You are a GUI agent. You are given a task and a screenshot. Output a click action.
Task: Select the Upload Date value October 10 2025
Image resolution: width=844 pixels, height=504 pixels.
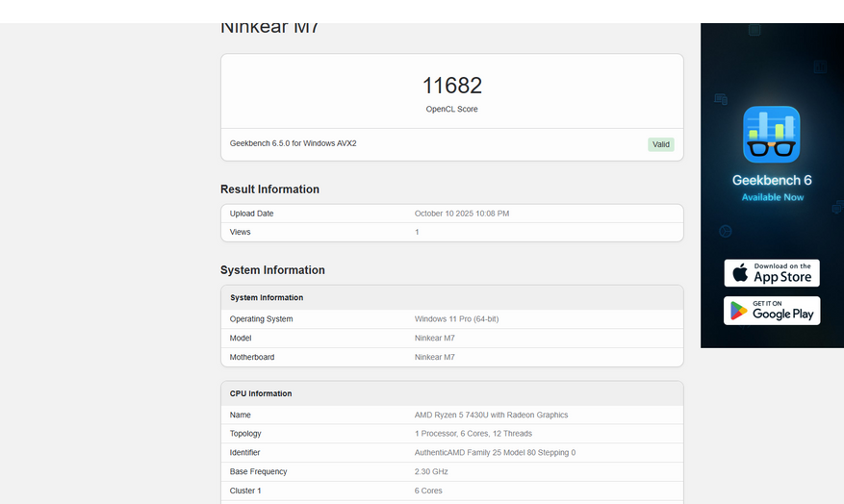point(461,214)
